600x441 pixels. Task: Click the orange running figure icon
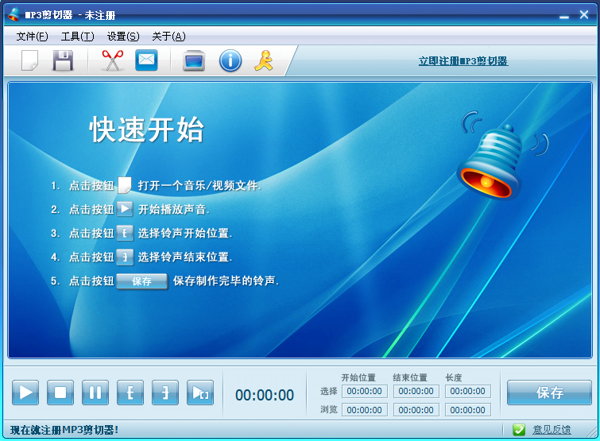tap(263, 61)
